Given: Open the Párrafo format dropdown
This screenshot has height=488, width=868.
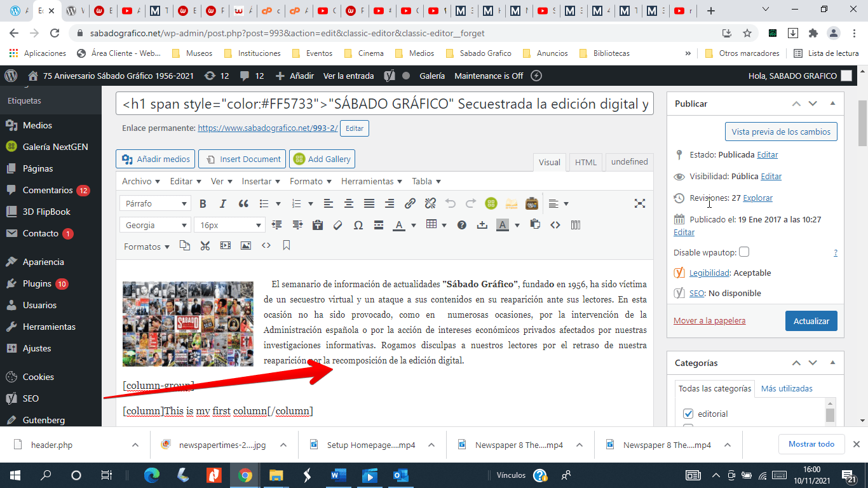Looking at the screenshot, I should pyautogui.click(x=155, y=204).
